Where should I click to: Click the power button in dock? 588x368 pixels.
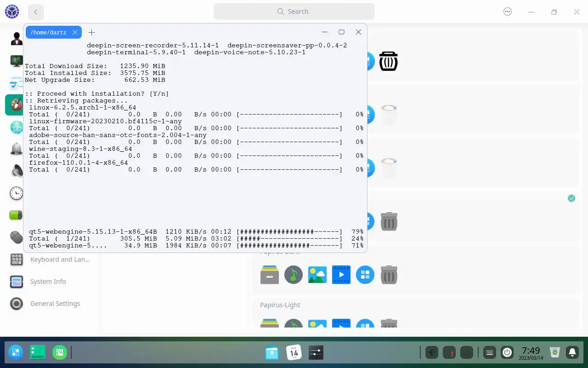507,353
